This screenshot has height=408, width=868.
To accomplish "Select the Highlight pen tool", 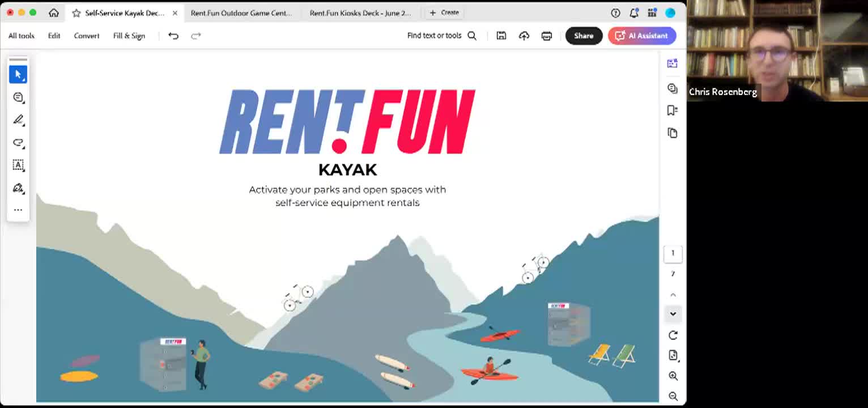I will 18,120.
